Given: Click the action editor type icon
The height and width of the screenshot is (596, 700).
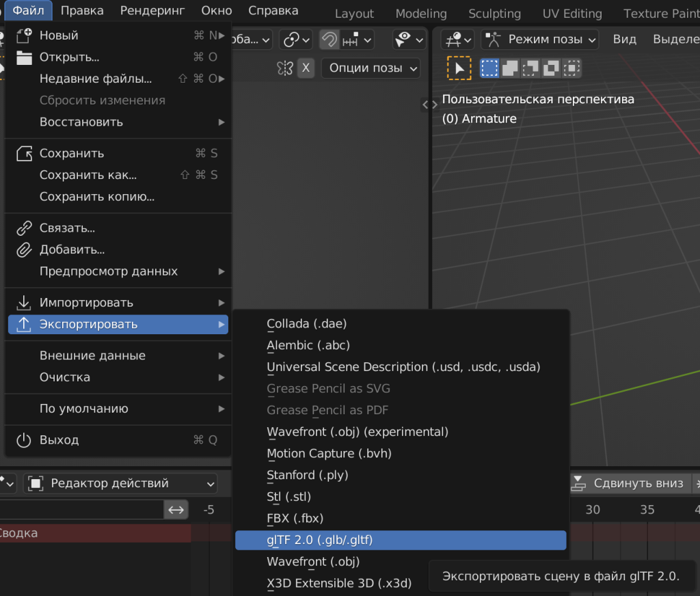Looking at the screenshot, I should (8, 483).
